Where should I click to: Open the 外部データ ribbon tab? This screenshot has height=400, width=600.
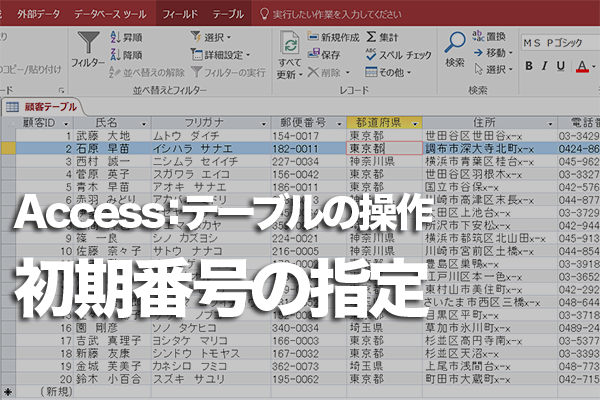tap(38, 14)
